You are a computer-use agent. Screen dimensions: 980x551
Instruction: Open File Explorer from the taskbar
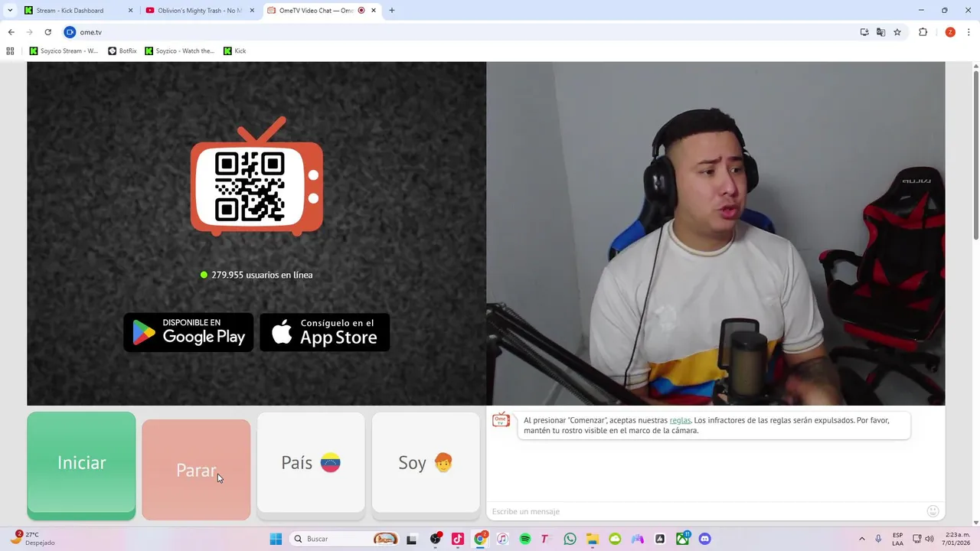[593, 539]
